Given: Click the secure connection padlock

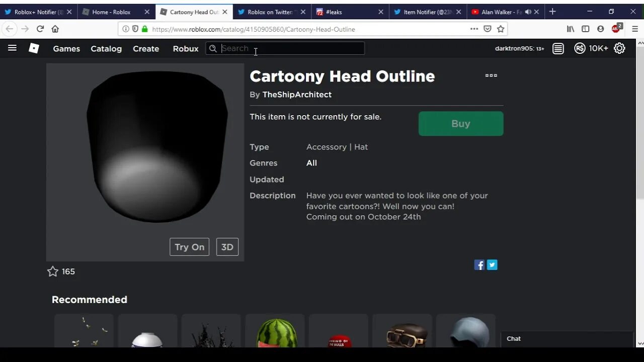Looking at the screenshot, I should coord(145,29).
